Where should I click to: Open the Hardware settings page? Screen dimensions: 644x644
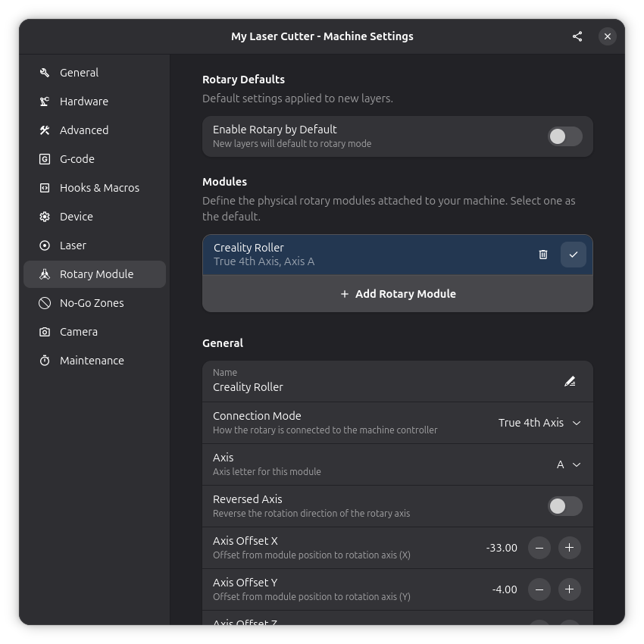pyautogui.click(x=95, y=102)
